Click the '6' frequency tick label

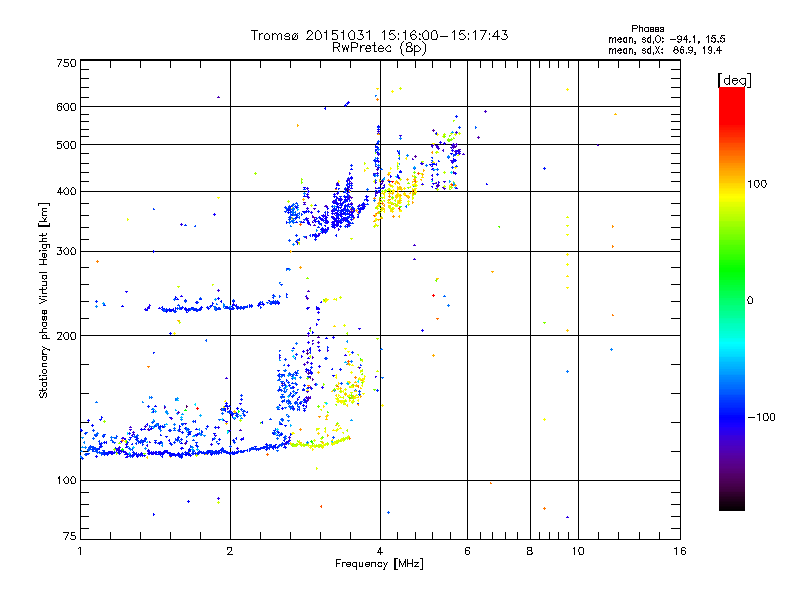click(x=467, y=551)
